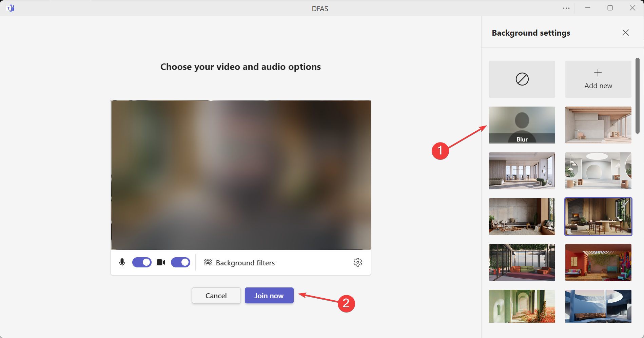
Task: Choose the red room with hanging plants background
Action: point(598,262)
